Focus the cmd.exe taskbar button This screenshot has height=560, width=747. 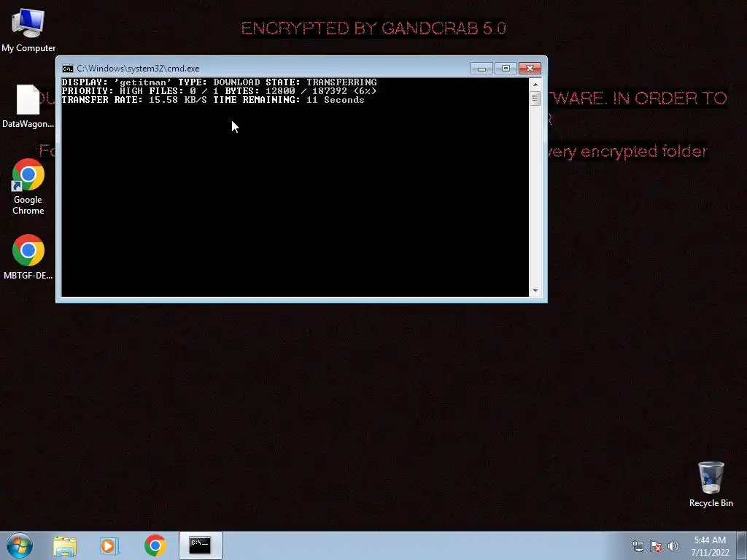pyautogui.click(x=200, y=545)
